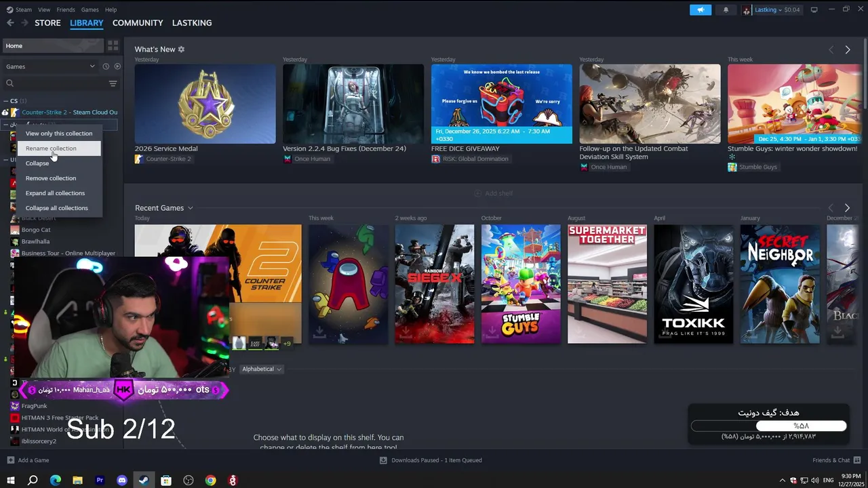Show hidden system tray icons
This screenshot has height=488, width=868.
pos(782,480)
